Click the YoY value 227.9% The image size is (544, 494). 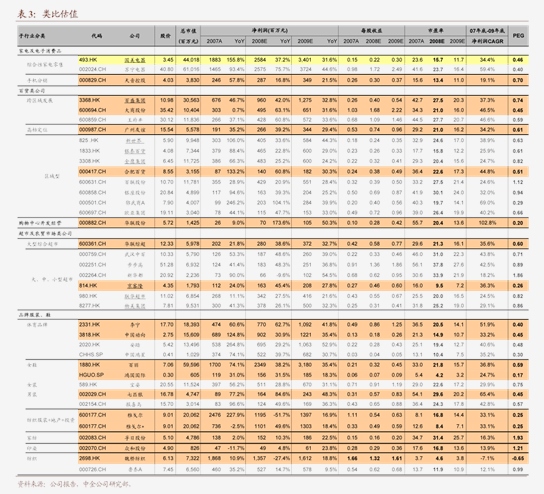coord(236,415)
